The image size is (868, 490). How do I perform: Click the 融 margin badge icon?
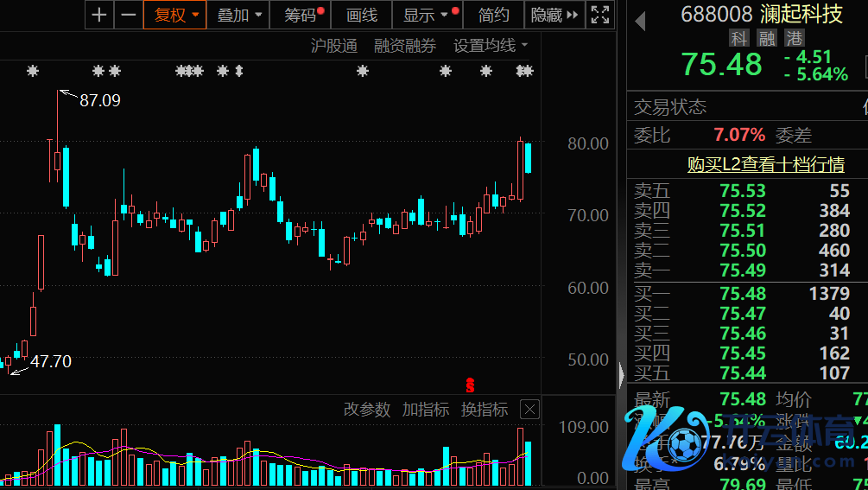tap(766, 38)
